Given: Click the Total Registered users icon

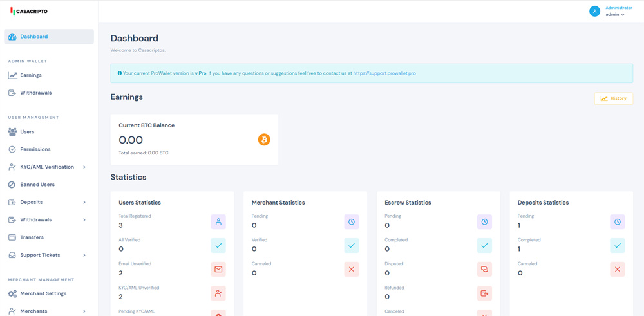Looking at the screenshot, I should [218, 222].
